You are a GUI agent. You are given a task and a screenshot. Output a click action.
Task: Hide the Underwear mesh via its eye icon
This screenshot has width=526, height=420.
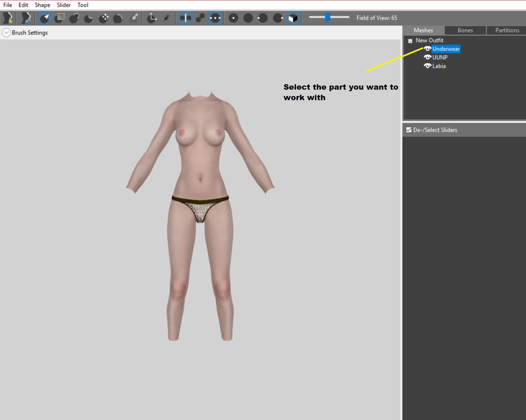(x=427, y=49)
